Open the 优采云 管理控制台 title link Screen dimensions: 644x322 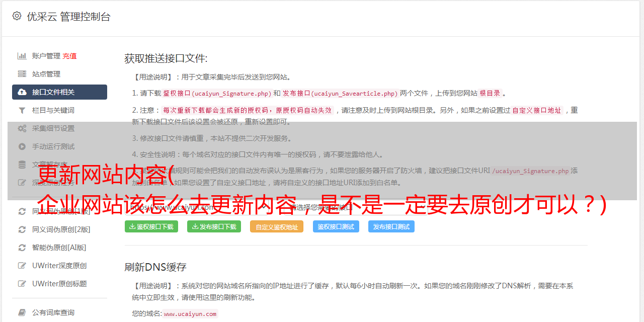click(68, 17)
